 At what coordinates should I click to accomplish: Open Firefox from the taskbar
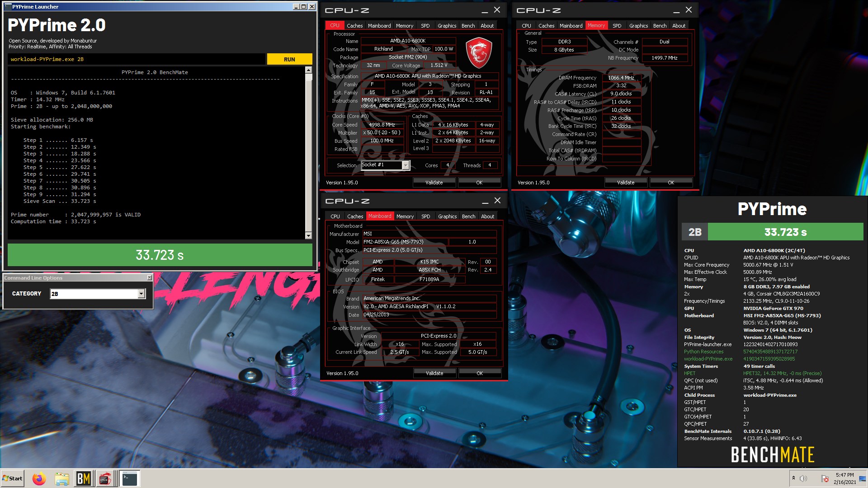(39, 479)
